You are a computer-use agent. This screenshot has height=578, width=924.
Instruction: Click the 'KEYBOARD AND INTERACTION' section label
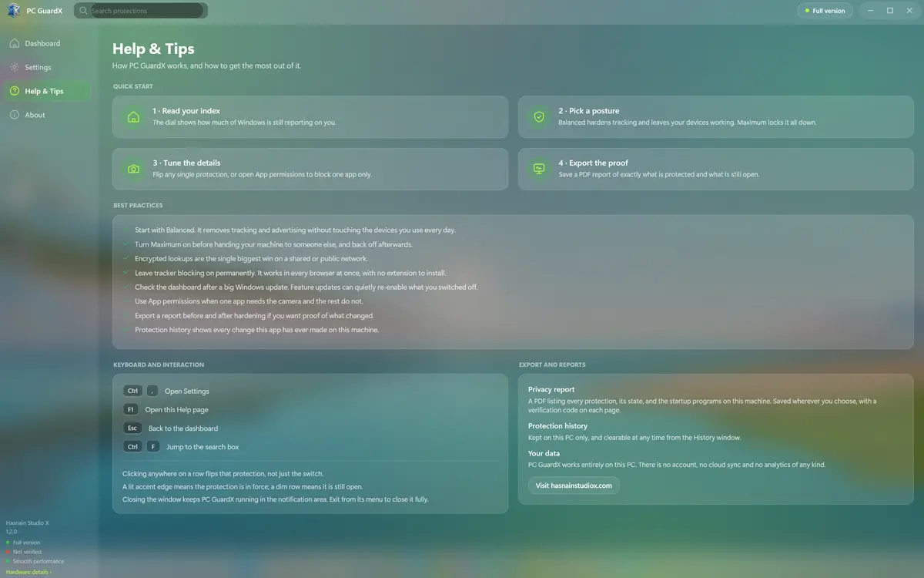[159, 365]
